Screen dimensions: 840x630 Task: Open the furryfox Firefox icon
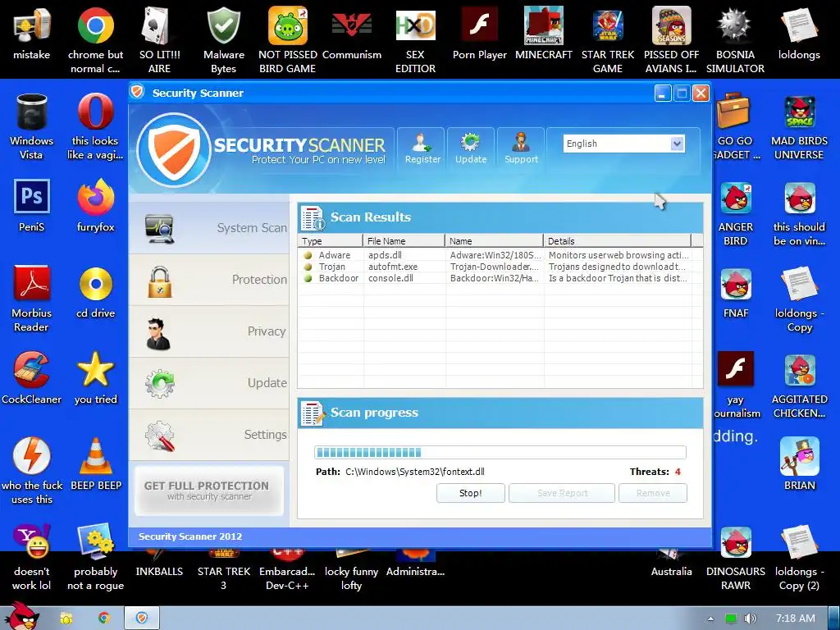point(95,205)
